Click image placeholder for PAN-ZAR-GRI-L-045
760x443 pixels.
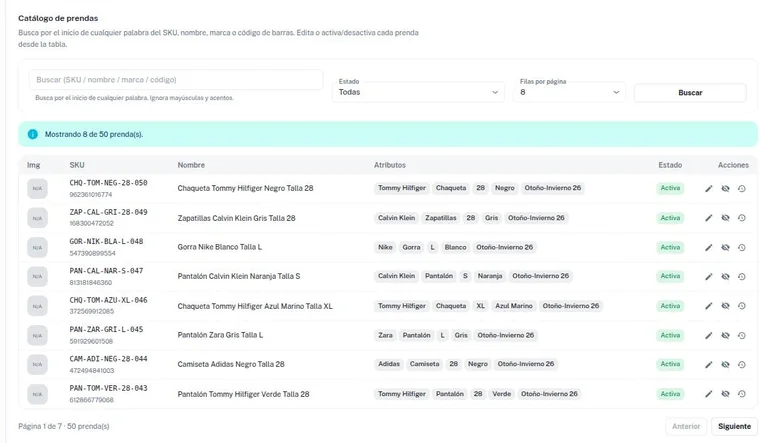coord(37,335)
